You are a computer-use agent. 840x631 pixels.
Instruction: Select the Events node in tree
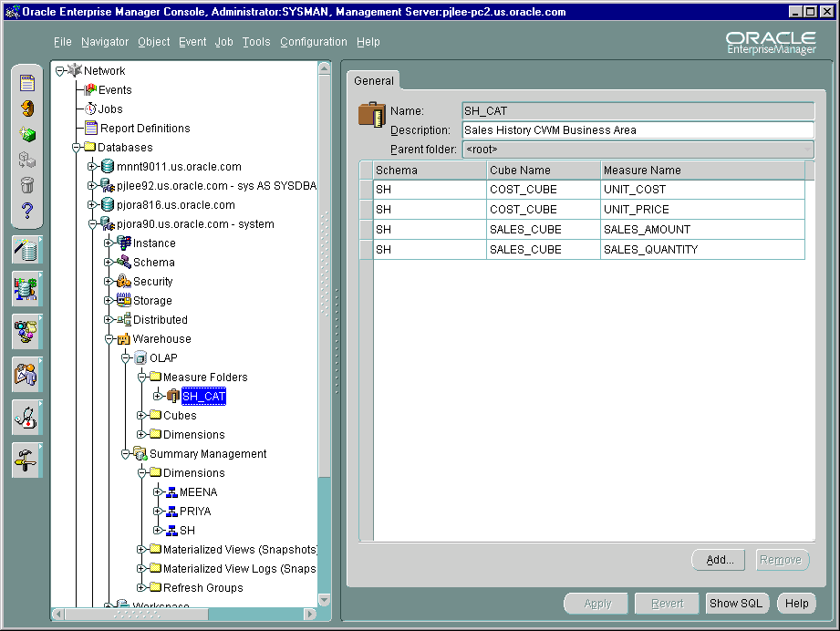pos(115,90)
